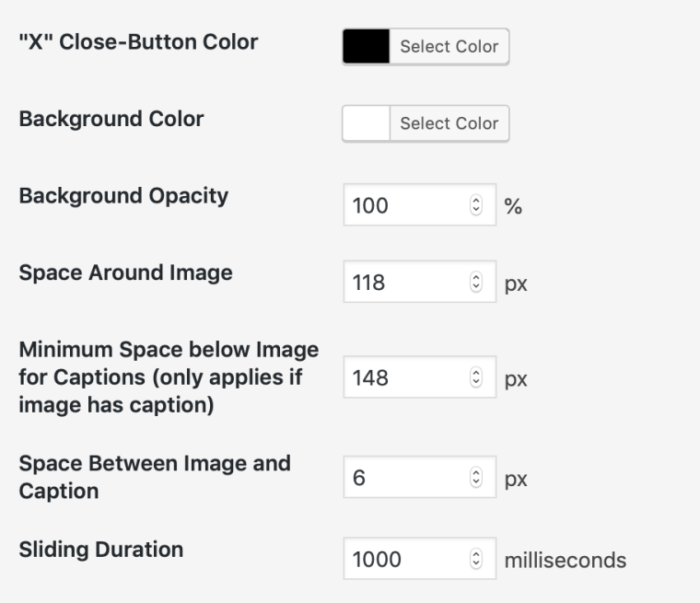The image size is (700, 603).
Task: Click the "X" Close-Button Color label
Action: 138,41
